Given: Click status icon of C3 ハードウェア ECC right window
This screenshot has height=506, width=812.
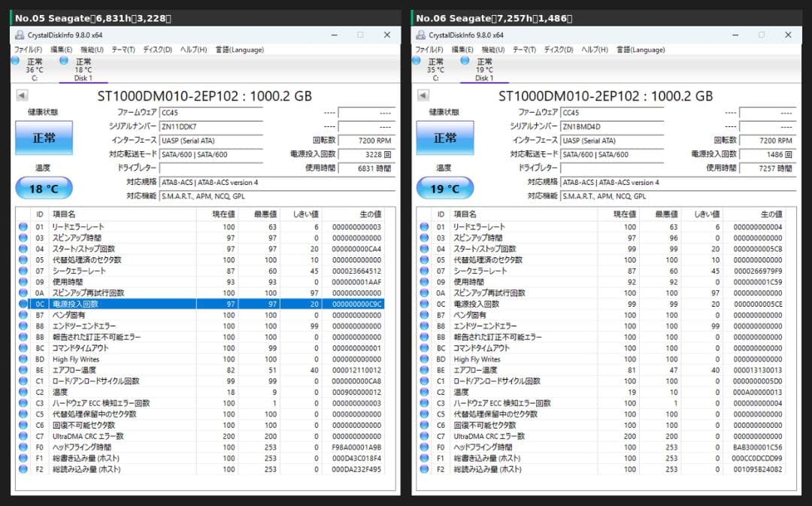Looking at the screenshot, I should coord(424,403).
